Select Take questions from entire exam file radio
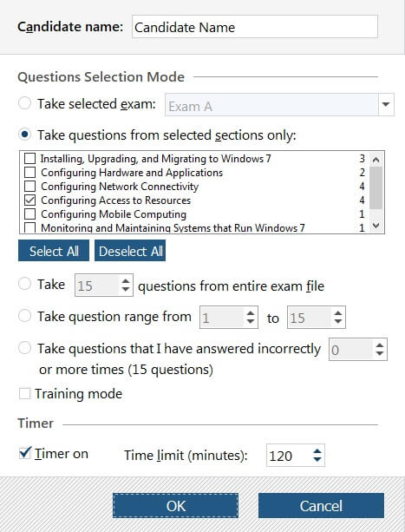Image resolution: width=405 pixels, height=532 pixels. [25, 283]
